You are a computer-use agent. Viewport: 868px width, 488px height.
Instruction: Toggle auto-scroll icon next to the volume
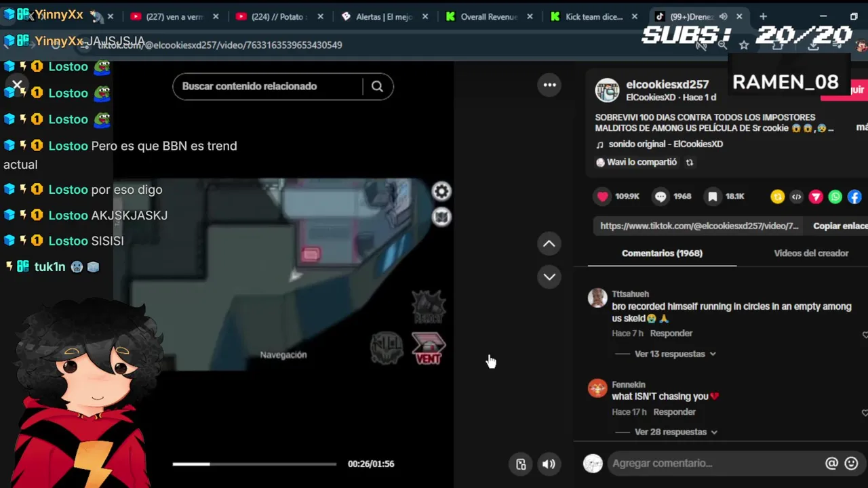pyautogui.click(x=521, y=464)
